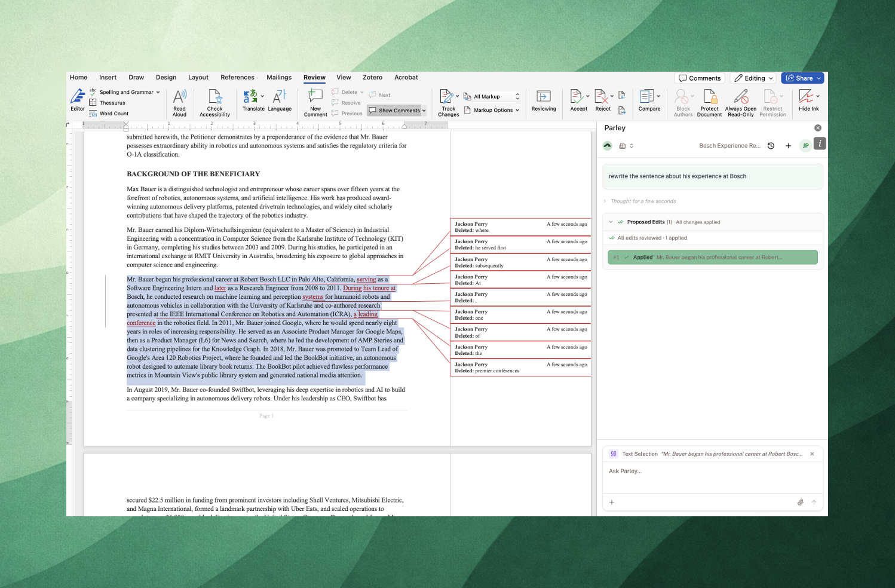
Task: Remove the Text Selection chip
Action: (x=812, y=454)
